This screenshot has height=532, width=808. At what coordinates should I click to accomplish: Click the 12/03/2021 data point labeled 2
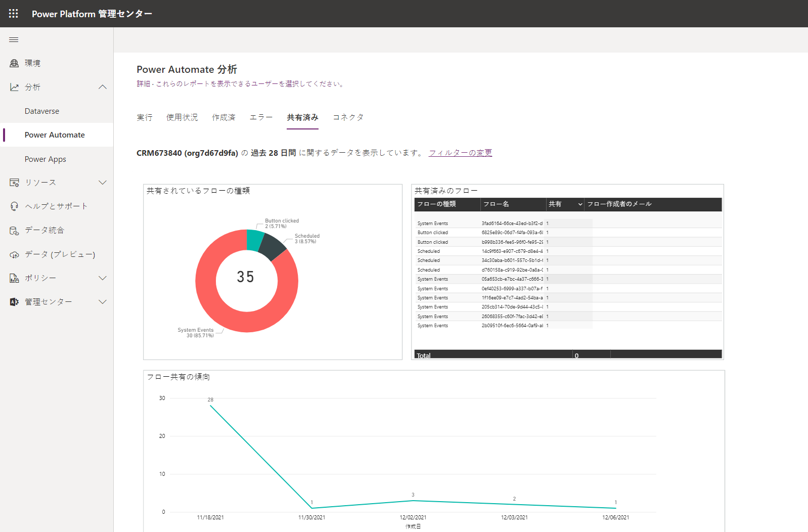tap(514, 505)
